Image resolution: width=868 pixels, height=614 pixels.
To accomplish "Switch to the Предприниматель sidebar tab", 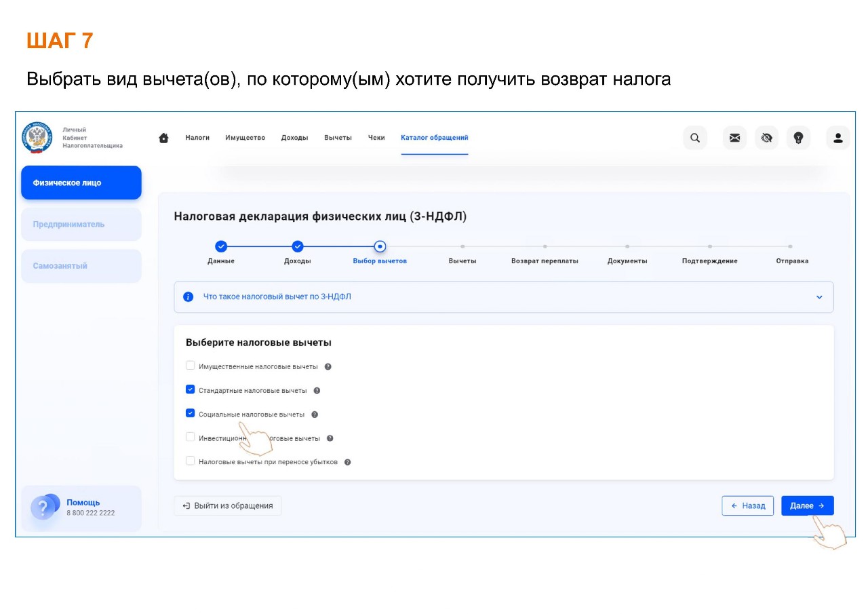I will tap(81, 225).
